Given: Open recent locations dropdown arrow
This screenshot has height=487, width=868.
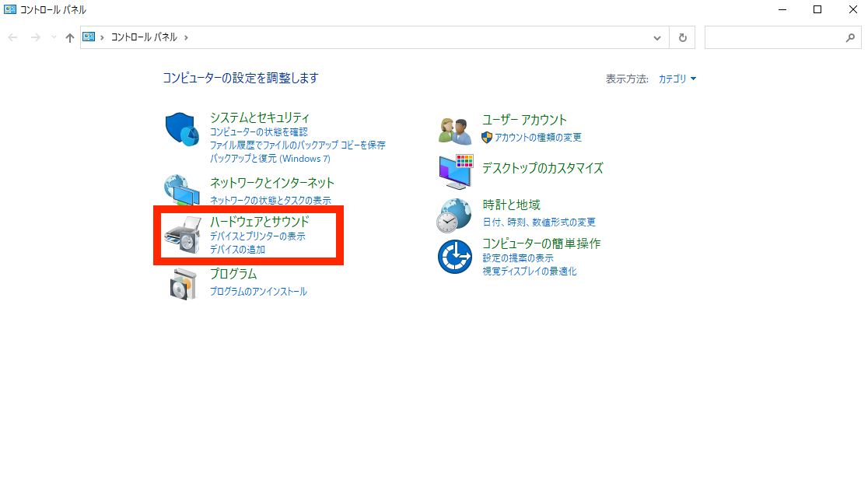Looking at the screenshot, I should coord(54,37).
